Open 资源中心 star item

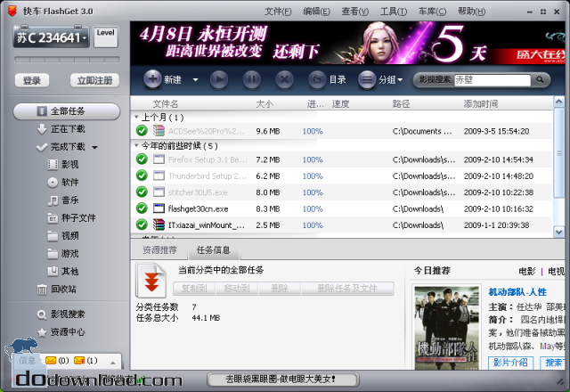tap(61, 332)
